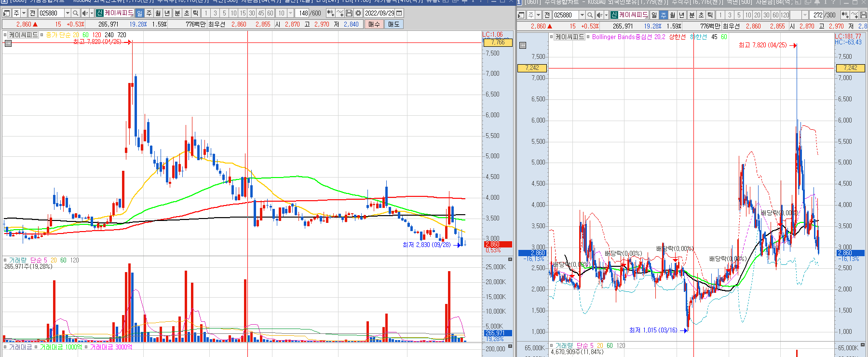Open the right chart's stock search magnifier
The height and width of the screenshot is (357, 868).
pyautogui.click(x=590, y=15)
